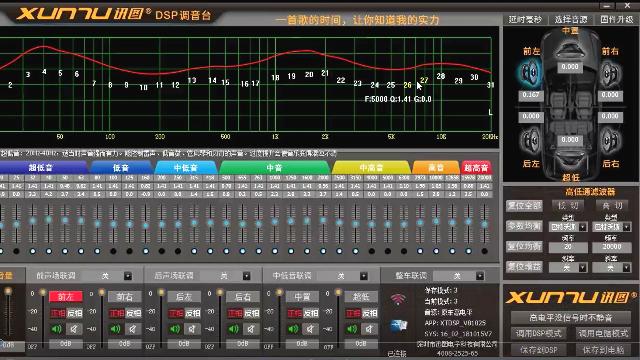Click the 保存到DSP save button
The image size is (640, 360).
539,350
